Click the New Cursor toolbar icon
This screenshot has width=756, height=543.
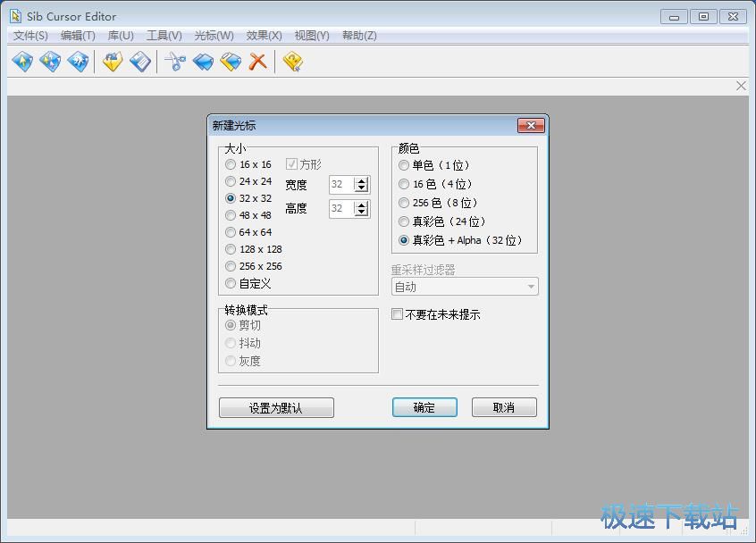pos(22,61)
